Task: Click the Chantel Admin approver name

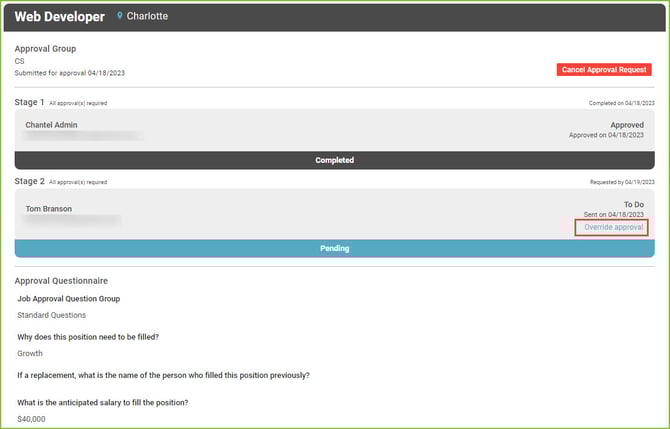Action: [51, 125]
